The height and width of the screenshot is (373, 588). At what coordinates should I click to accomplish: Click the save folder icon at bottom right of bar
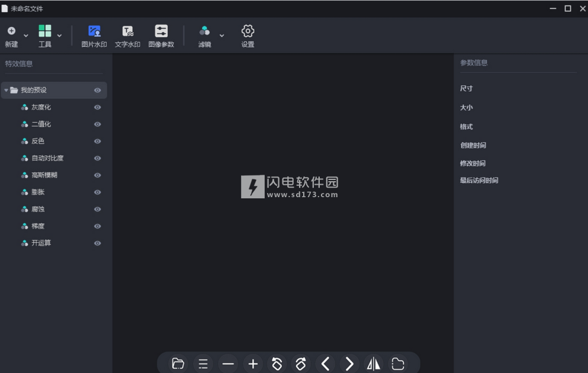pyautogui.click(x=398, y=364)
